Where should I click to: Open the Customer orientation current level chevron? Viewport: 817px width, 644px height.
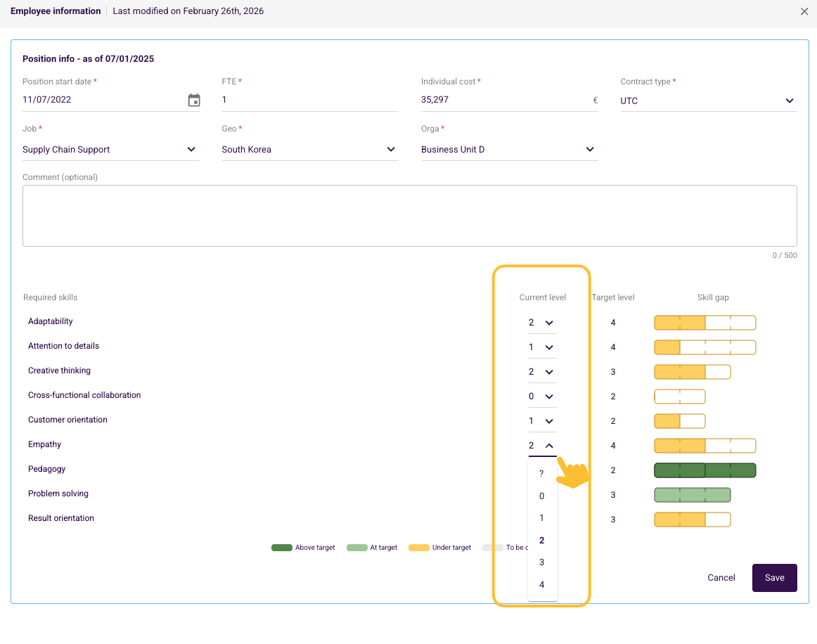pos(549,421)
